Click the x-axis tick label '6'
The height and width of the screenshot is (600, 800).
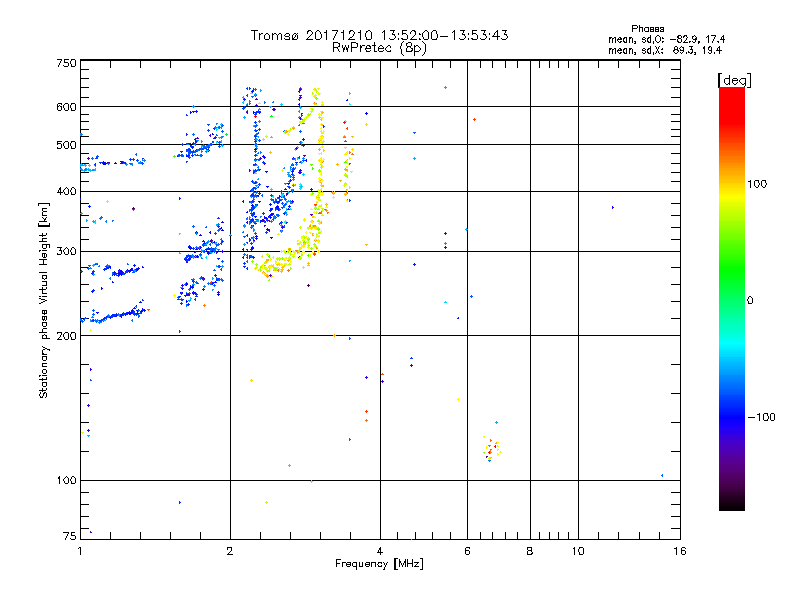(467, 551)
